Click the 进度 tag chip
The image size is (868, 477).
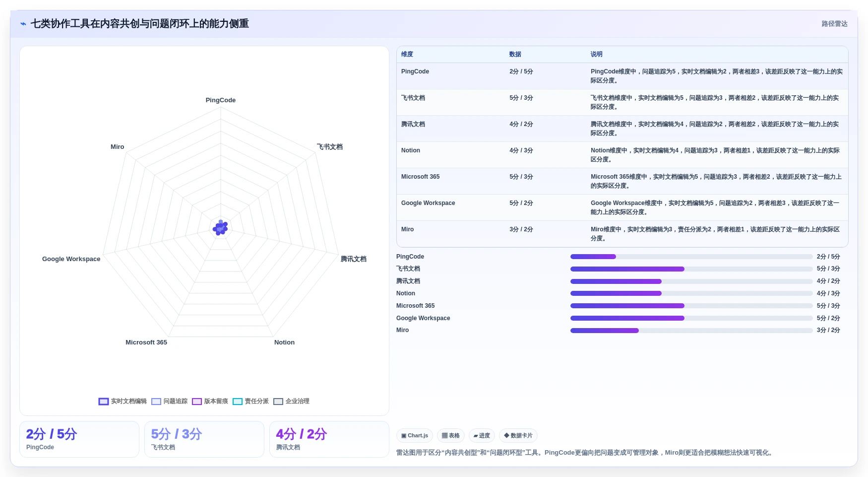pos(482,436)
